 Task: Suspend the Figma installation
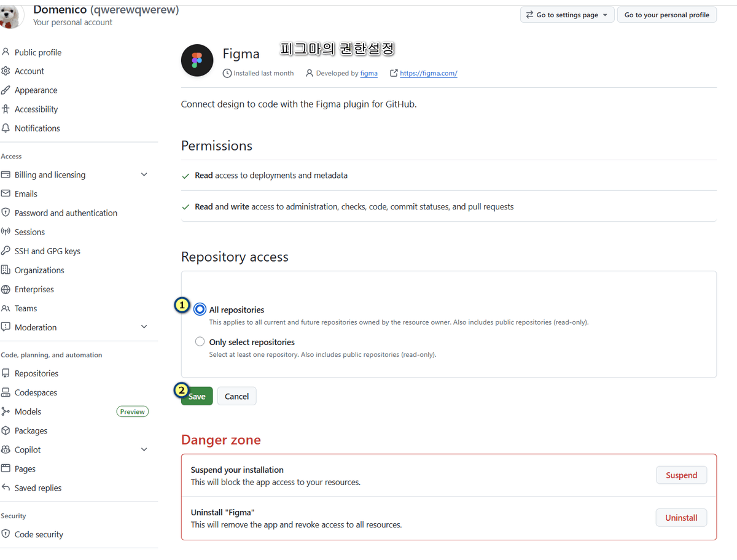coord(681,475)
